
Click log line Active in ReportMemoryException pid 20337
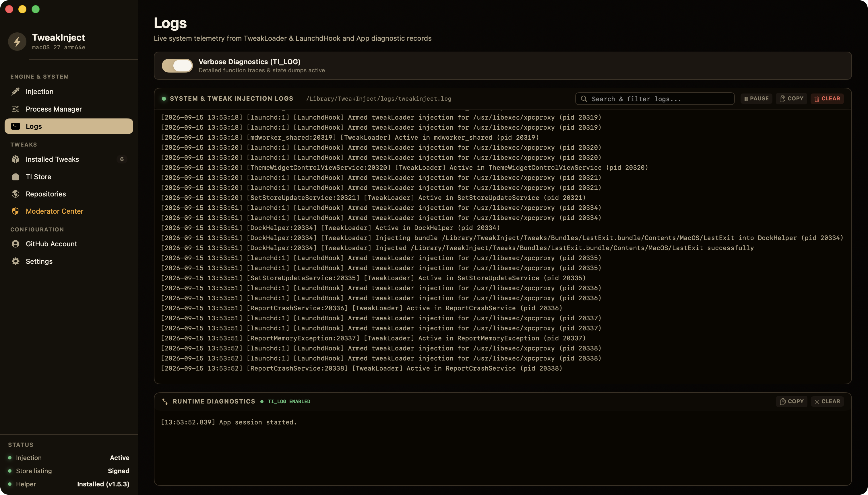[x=373, y=338]
